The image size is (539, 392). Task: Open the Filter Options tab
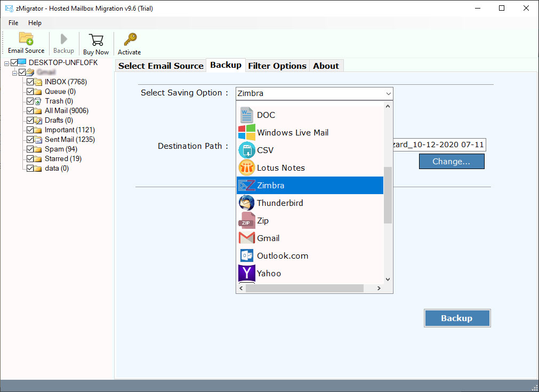click(277, 66)
